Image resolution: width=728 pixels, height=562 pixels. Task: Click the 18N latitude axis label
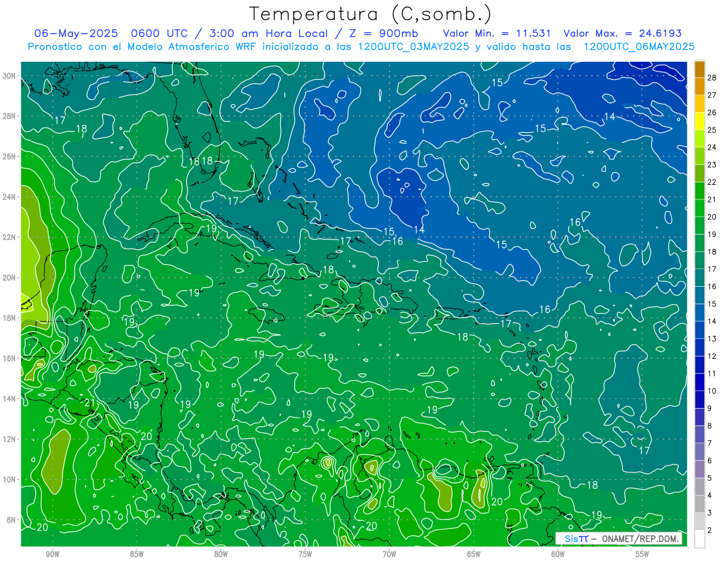coord(10,318)
